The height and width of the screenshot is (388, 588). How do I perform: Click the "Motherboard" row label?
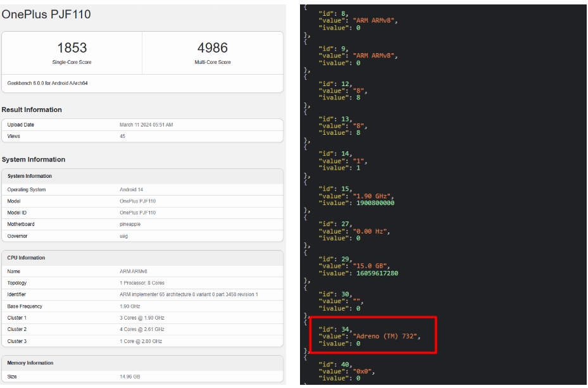pos(21,224)
